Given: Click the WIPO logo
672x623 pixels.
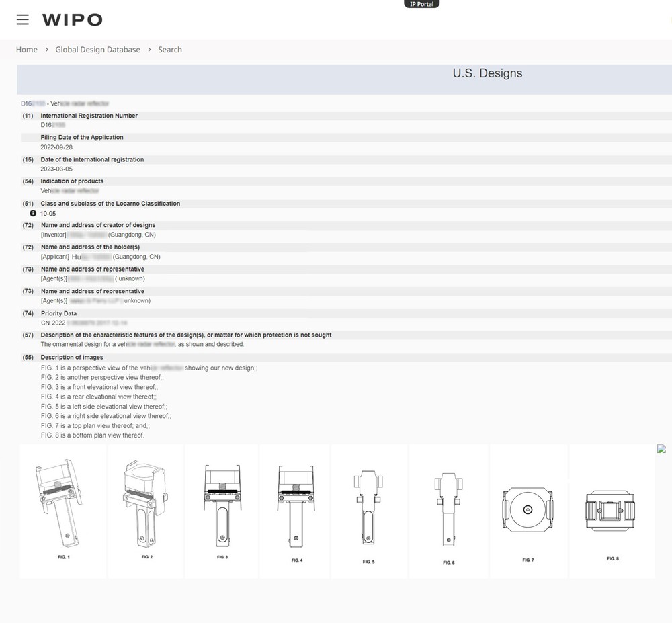Looking at the screenshot, I should (x=73, y=20).
